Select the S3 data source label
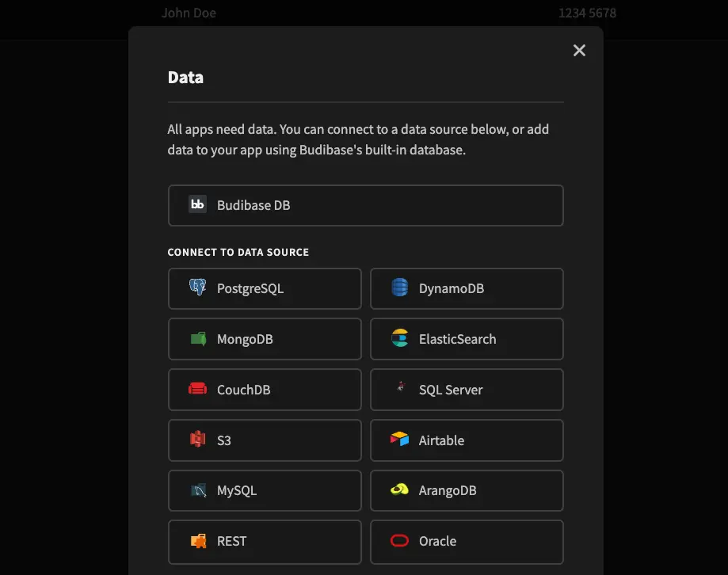 tap(224, 440)
